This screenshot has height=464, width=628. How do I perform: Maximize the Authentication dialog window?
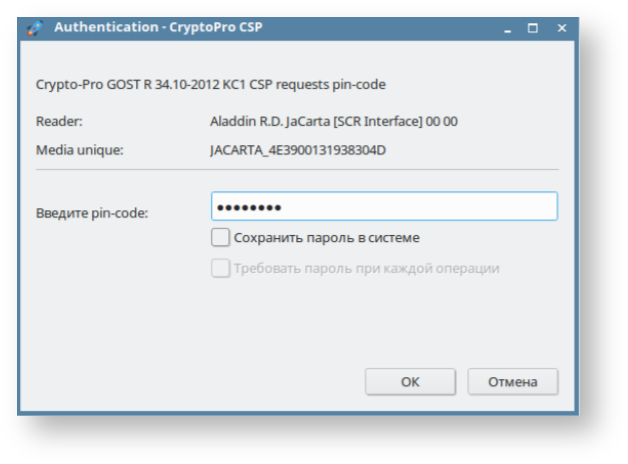(x=533, y=28)
